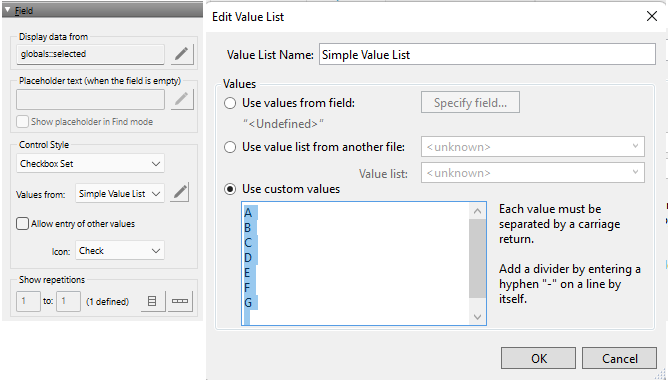Screen dimensions: 668x381
Task: Click value G in custom values
Action: click(x=248, y=303)
